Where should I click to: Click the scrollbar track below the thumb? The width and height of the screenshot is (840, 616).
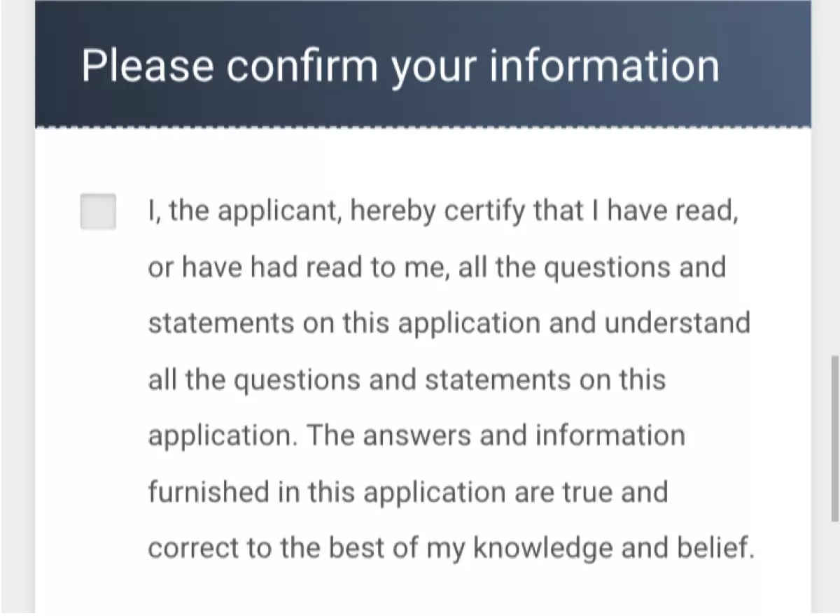[834, 568]
